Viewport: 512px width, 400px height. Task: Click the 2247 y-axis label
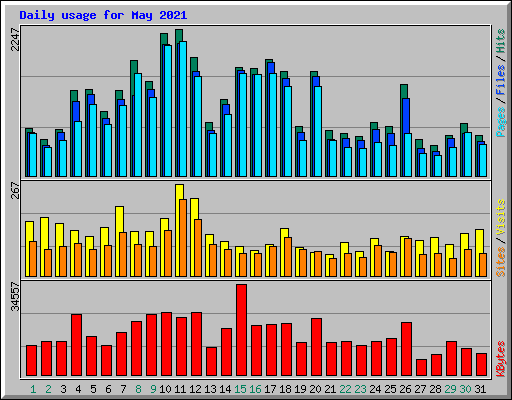tap(15, 40)
